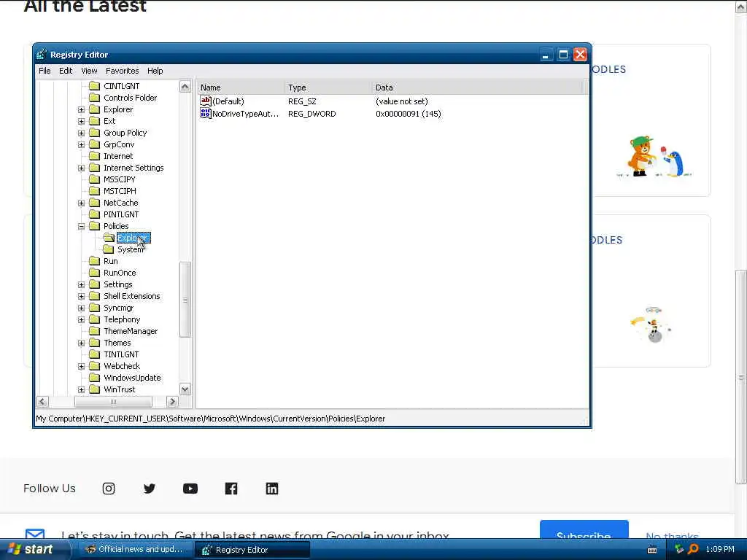Click Registry Editor taskbar button
Image resolution: width=747 pixels, height=560 pixels.
tap(252, 550)
